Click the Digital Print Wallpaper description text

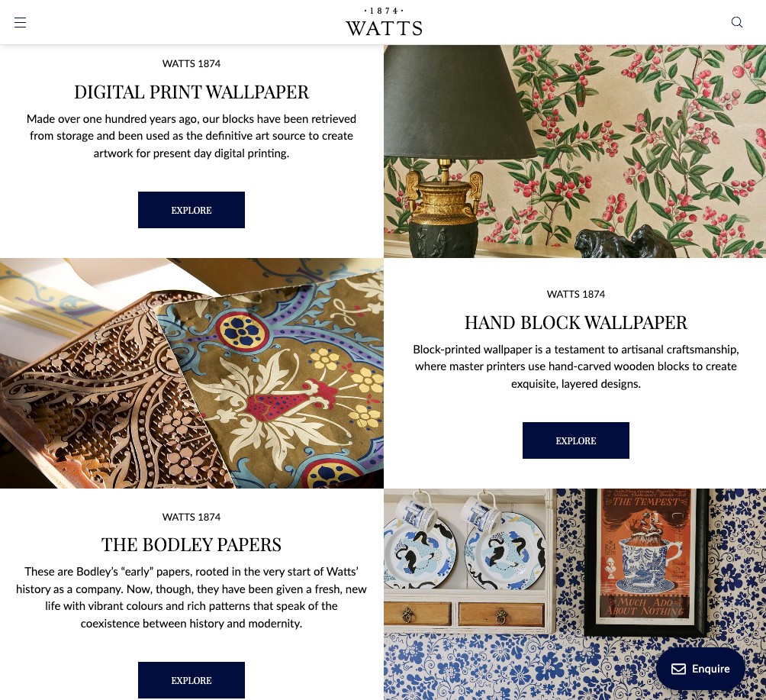coord(191,136)
